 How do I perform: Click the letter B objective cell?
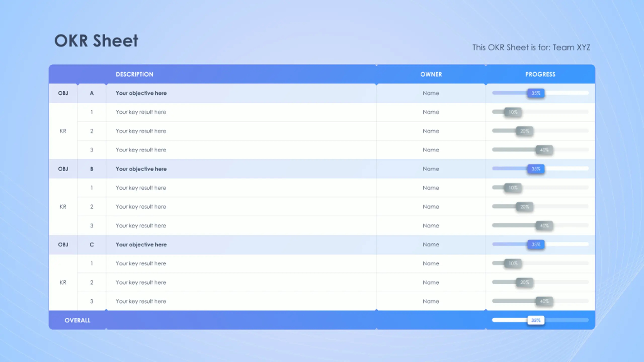click(92, 169)
